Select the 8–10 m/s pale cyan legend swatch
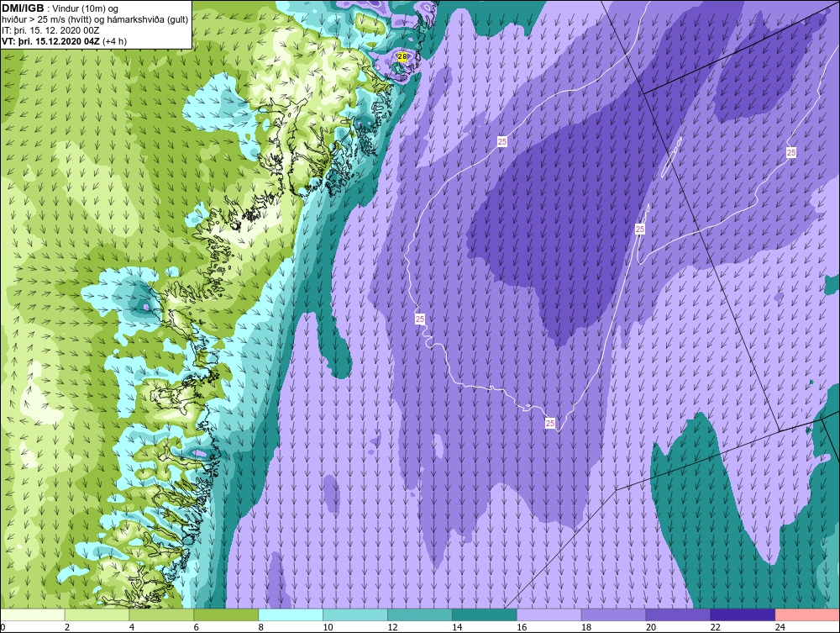840x633 pixels. 291,615
